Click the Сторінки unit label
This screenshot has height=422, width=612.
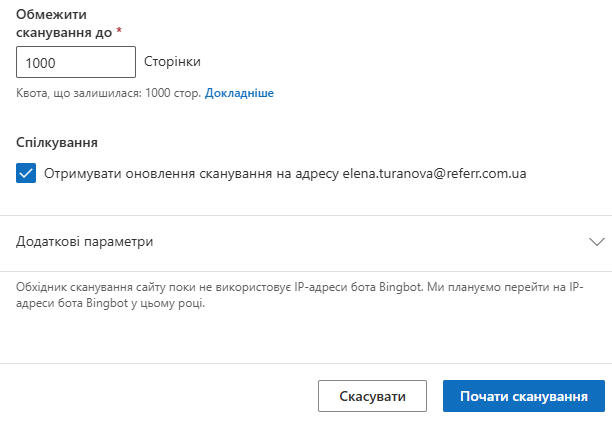click(173, 62)
